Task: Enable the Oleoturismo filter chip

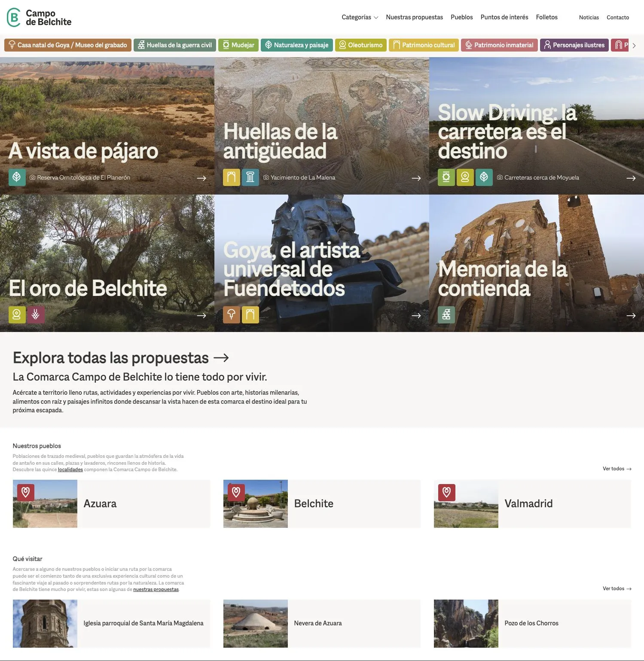Action: pos(360,45)
